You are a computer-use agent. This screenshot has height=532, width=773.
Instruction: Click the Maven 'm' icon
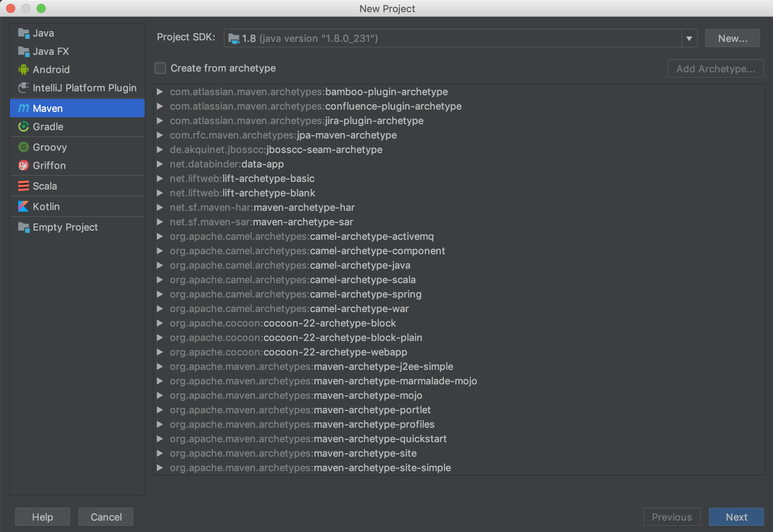pos(24,108)
